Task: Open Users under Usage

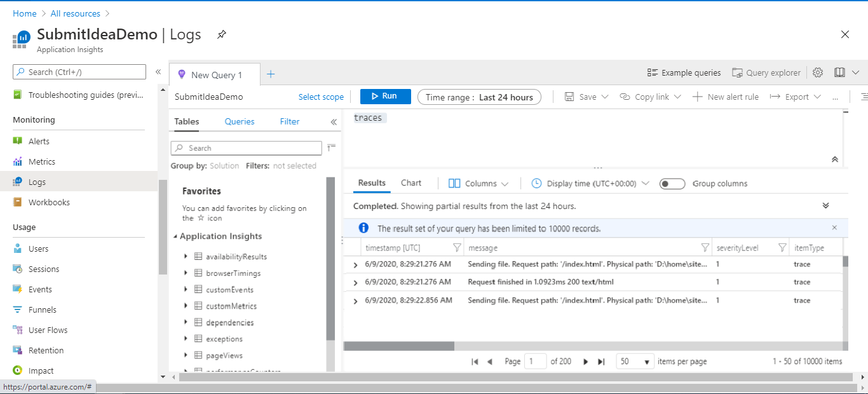Action: tap(38, 248)
